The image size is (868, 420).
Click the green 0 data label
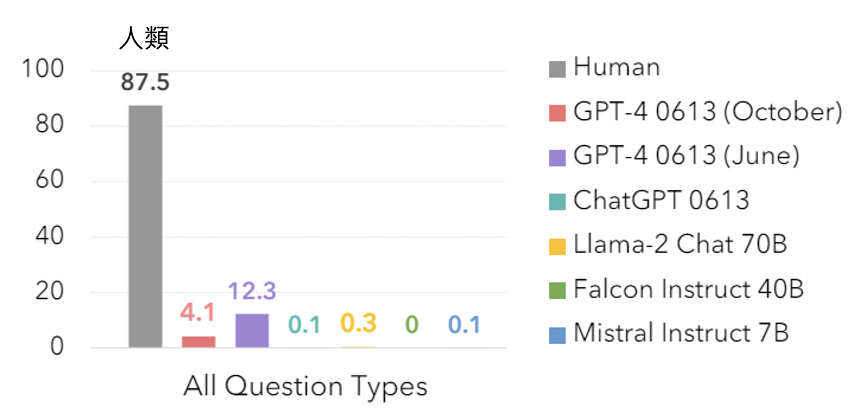[412, 325]
